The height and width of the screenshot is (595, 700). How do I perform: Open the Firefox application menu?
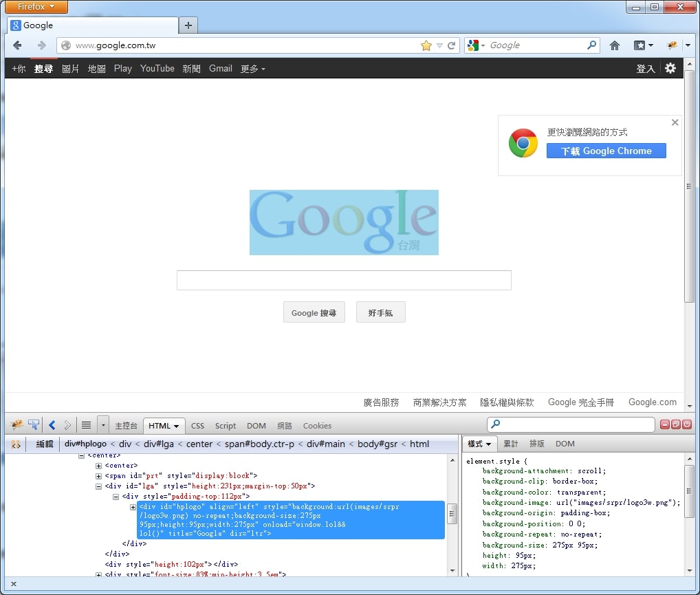point(36,6)
